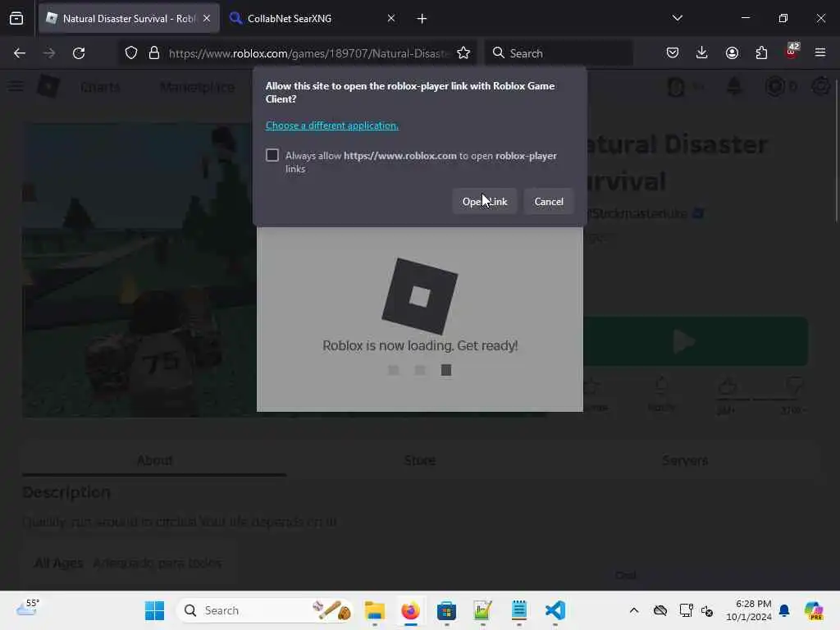Close the CollabNet SearXNG tab
The image size is (840, 630).
(391, 19)
